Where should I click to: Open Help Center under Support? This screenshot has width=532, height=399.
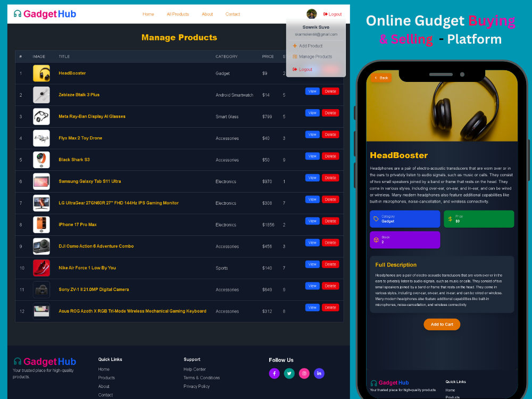tap(195, 369)
